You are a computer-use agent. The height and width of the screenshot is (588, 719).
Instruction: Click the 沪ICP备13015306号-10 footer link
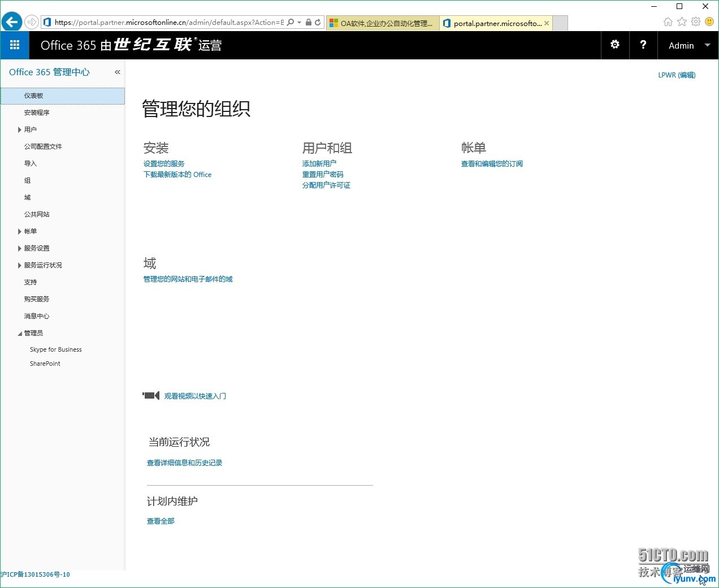click(35, 574)
